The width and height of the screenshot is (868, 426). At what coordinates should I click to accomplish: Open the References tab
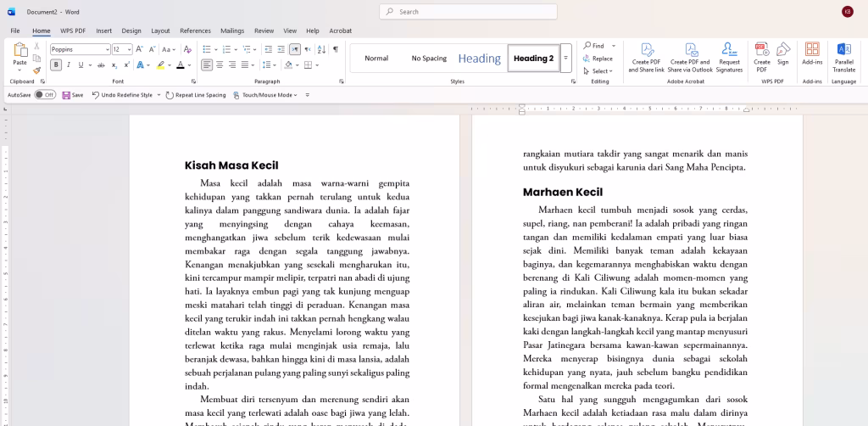pyautogui.click(x=196, y=31)
